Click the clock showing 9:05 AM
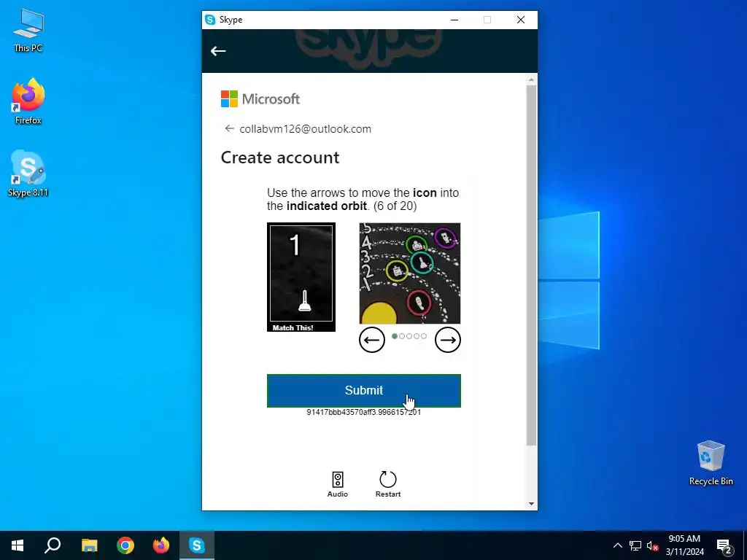 [684, 545]
